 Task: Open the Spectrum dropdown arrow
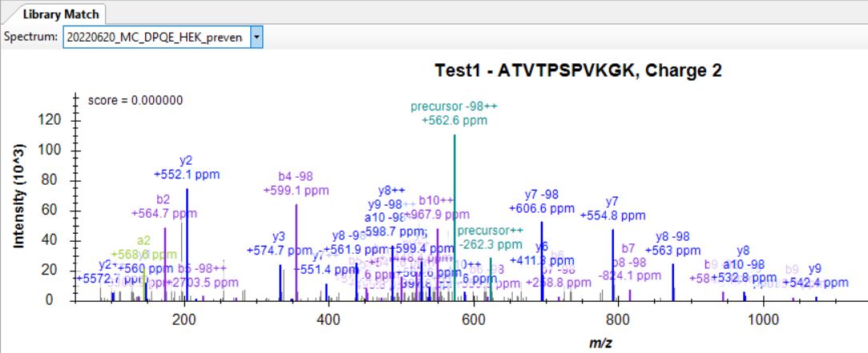[256, 37]
